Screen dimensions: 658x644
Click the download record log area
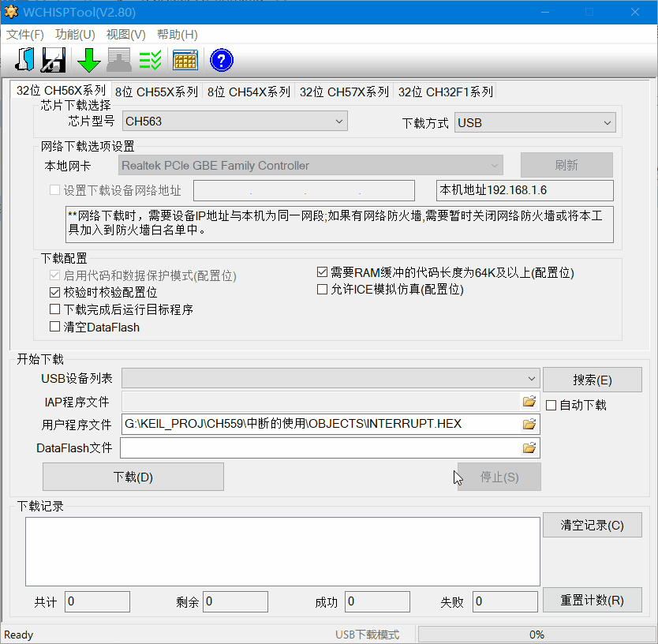[x=282, y=552]
